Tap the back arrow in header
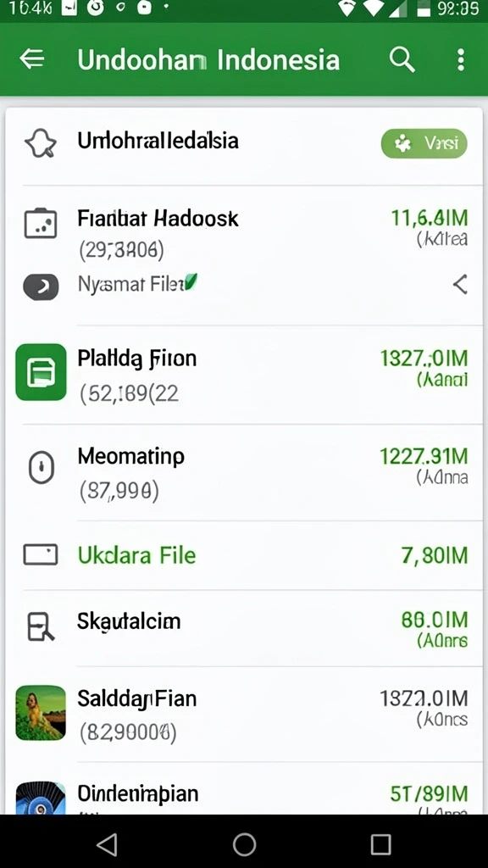The width and height of the screenshot is (488, 868). [x=32, y=59]
